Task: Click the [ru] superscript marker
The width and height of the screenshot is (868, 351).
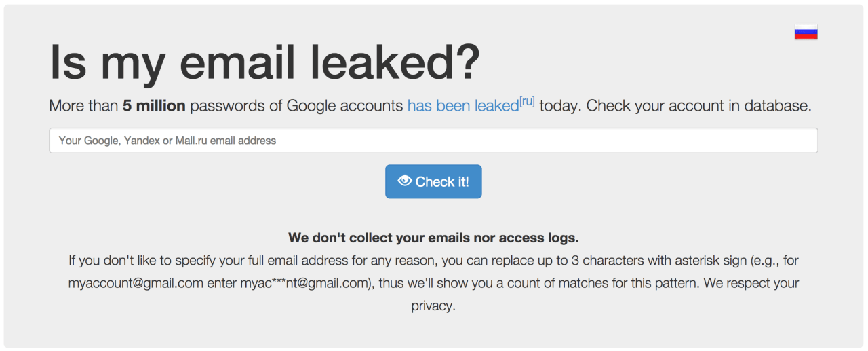Action: coord(527,102)
